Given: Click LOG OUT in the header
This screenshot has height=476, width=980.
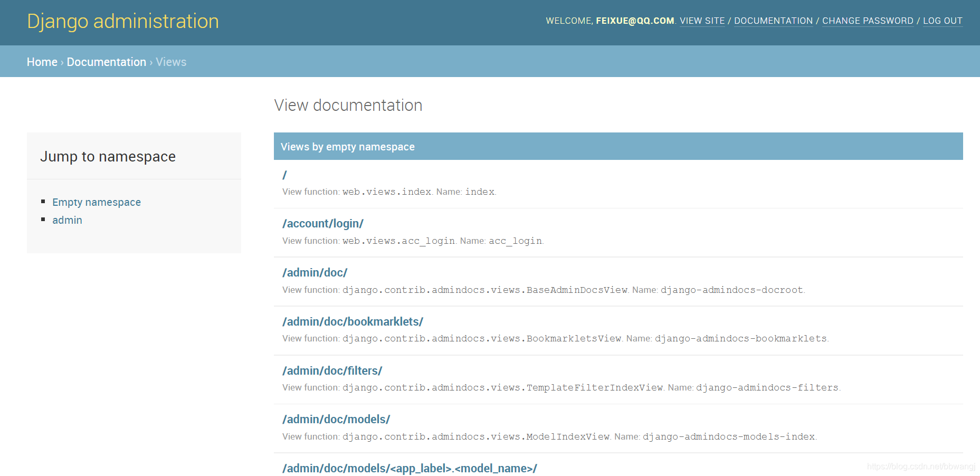Looking at the screenshot, I should click(x=943, y=21).
